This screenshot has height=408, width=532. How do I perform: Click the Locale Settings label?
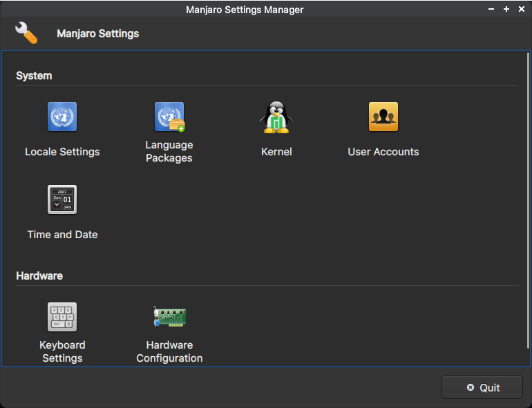click(x=62, y=152)
